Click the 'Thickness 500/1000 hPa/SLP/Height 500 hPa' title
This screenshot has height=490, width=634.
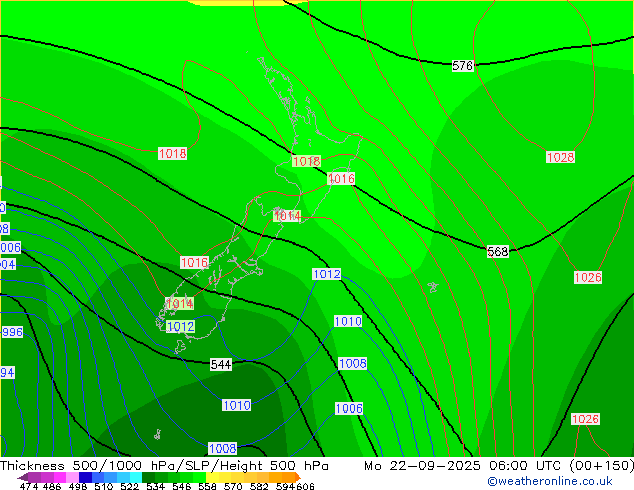[164, 466]
